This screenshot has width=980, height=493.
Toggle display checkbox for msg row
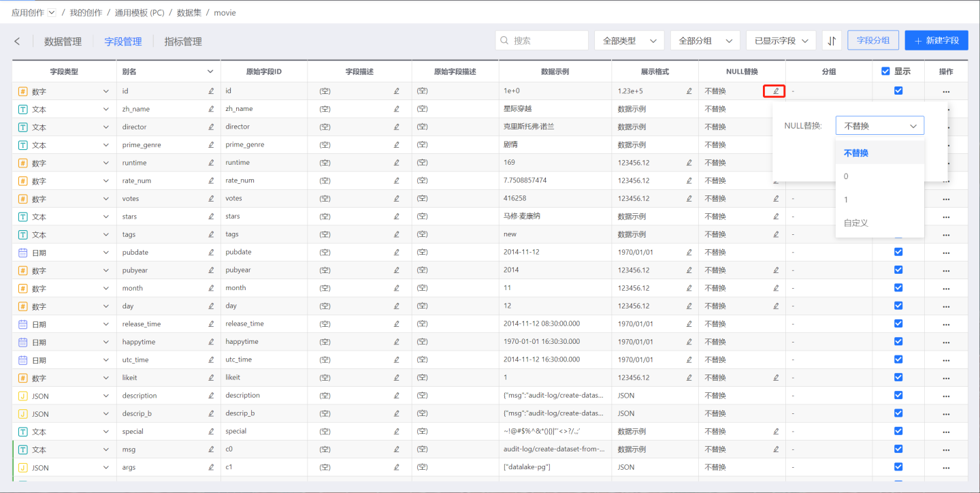pos(898,449)
